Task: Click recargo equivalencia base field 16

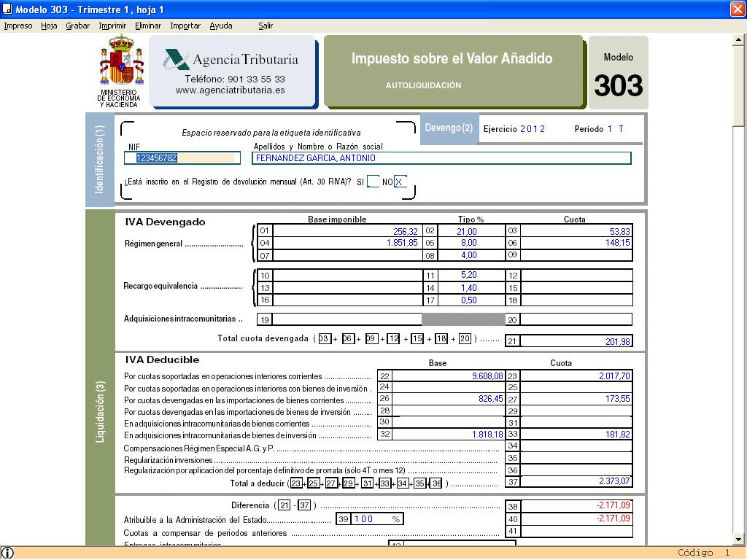Action: (347, 300)
